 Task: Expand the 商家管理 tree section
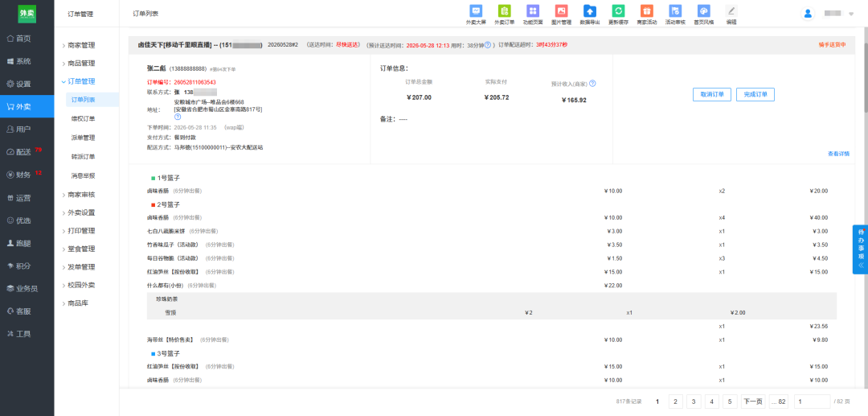pyautogui.click(x=81, y=45)
